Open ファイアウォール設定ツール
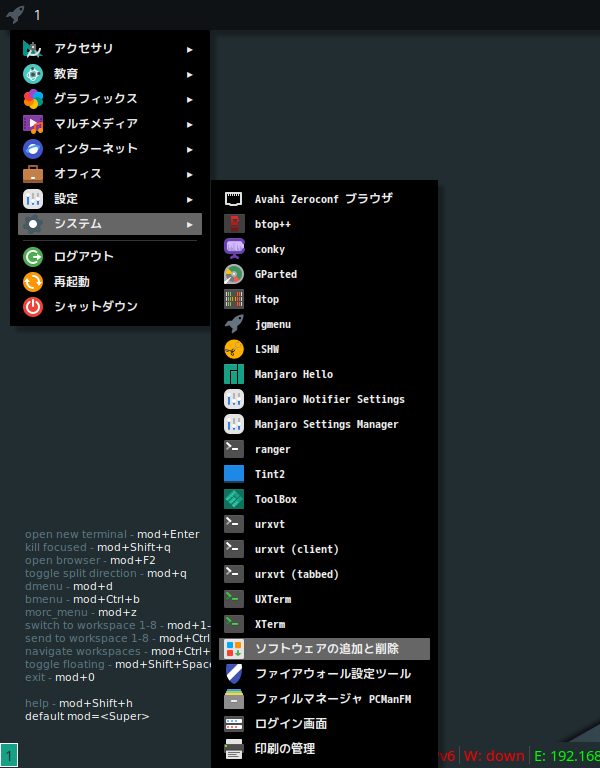Image resolution: width=600 pixels, height=768 pixels. [x=324, y=673]
